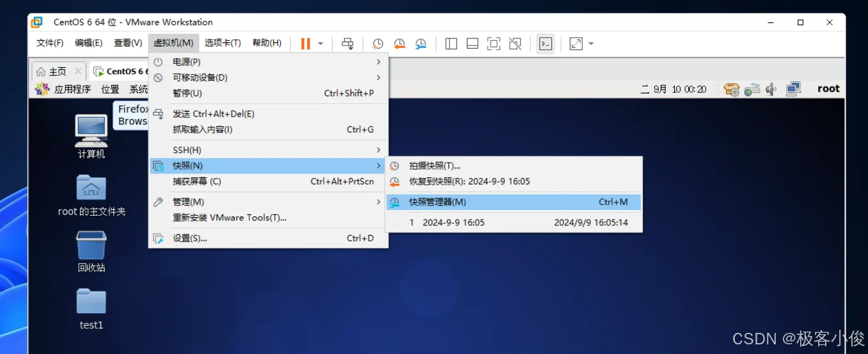Open 计算机 desktop icon

(x=91, y=137)
